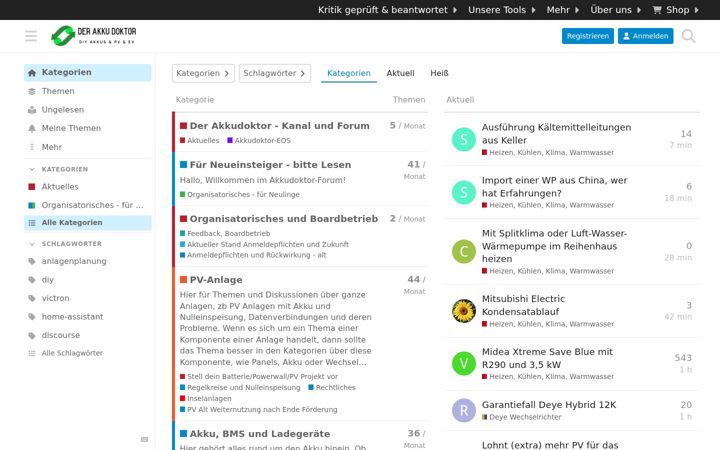Open Der Akkudoktor - Kanal und Forum category
The image size is (720, 450).
279,126
